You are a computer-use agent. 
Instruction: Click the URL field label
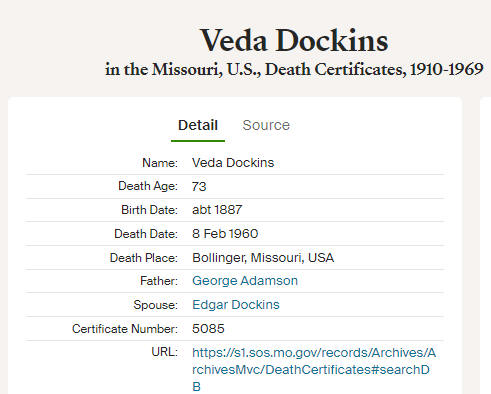click(x=165, y=352)
